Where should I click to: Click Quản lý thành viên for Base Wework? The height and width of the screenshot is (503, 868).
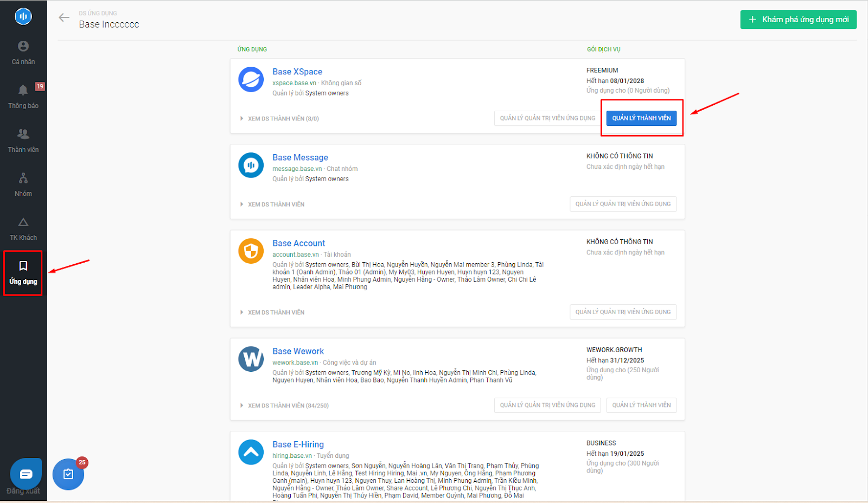[x=641, y=405]
